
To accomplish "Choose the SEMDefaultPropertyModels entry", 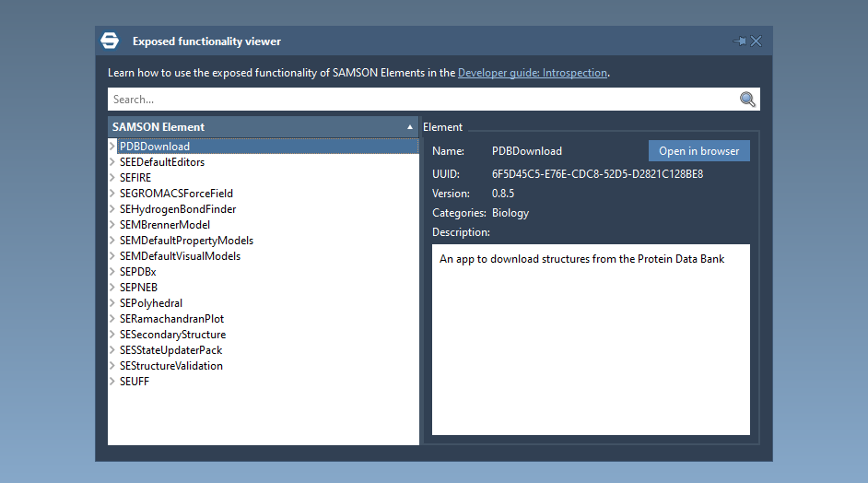I will tap(186, 241).
